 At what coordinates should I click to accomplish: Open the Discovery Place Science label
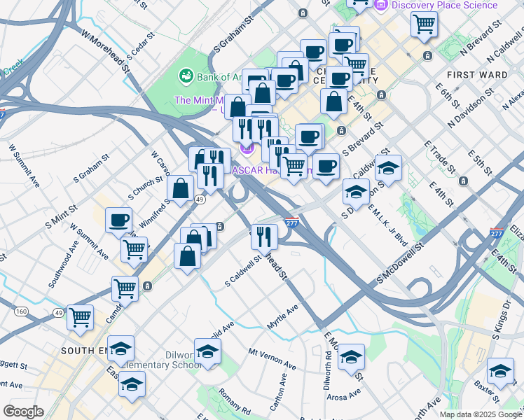[444, 5]
